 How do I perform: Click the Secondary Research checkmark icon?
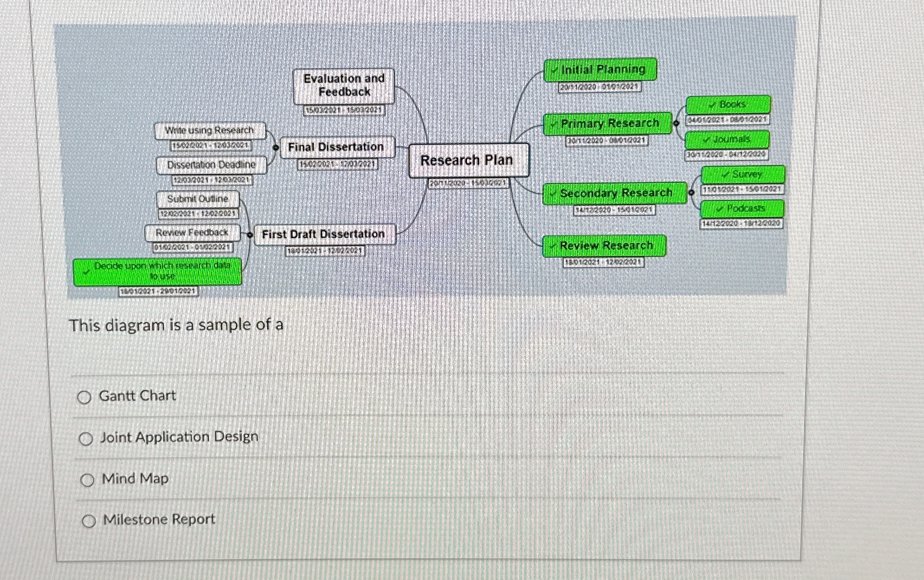click(x=553, y=194)
